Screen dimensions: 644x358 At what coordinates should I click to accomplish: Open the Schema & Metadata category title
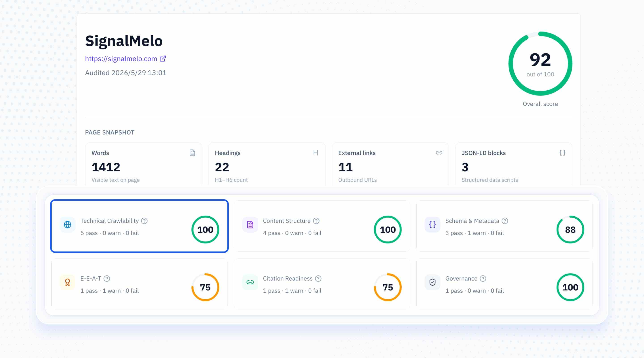(x=472, y=221)
